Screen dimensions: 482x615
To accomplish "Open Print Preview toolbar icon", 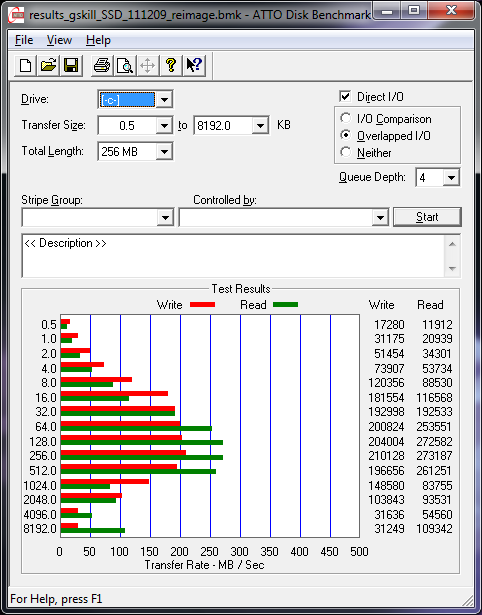I will click(125, 65).
